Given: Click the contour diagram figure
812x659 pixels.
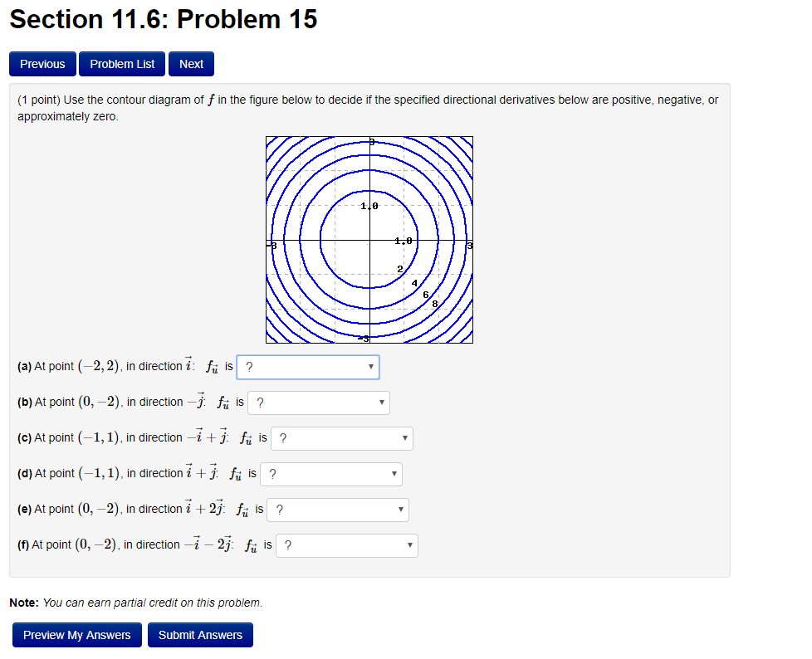Looking at the screenshot, I should pyautogui.click(x=369, y=240).
